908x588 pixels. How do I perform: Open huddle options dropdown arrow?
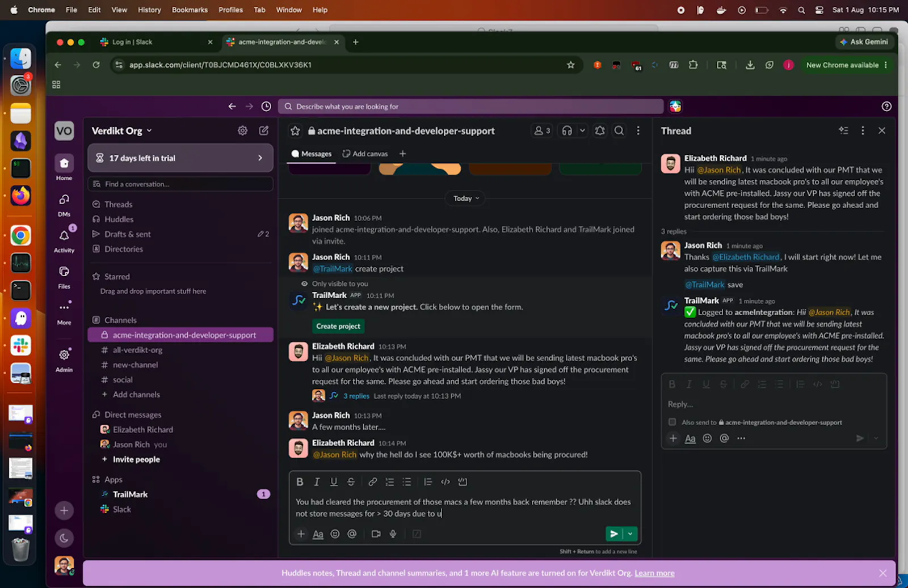[x=582, y=131]
